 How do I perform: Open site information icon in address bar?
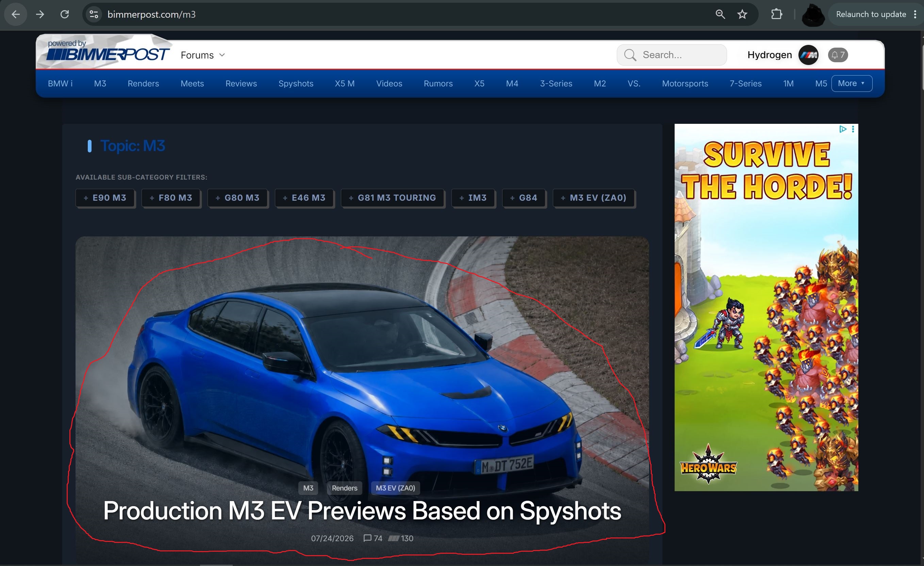[94, 14]
